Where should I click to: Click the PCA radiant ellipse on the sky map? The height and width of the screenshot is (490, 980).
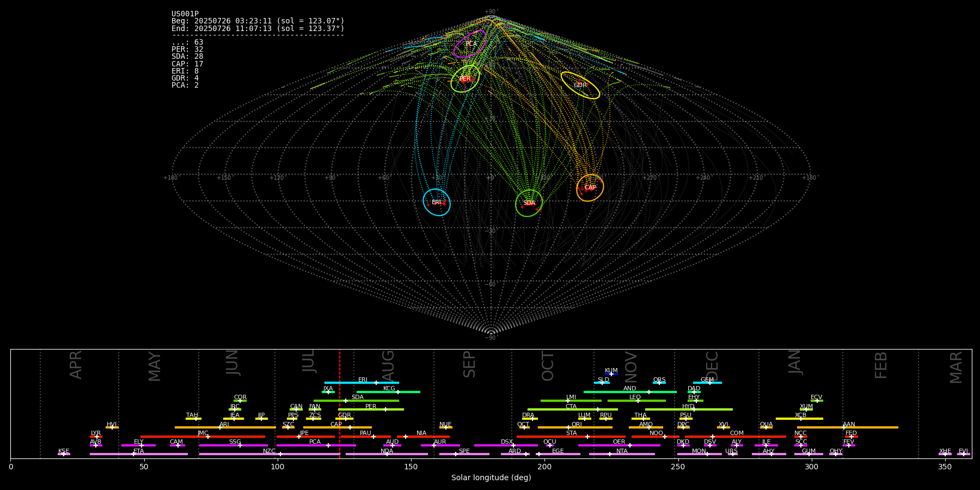point(470,44)
